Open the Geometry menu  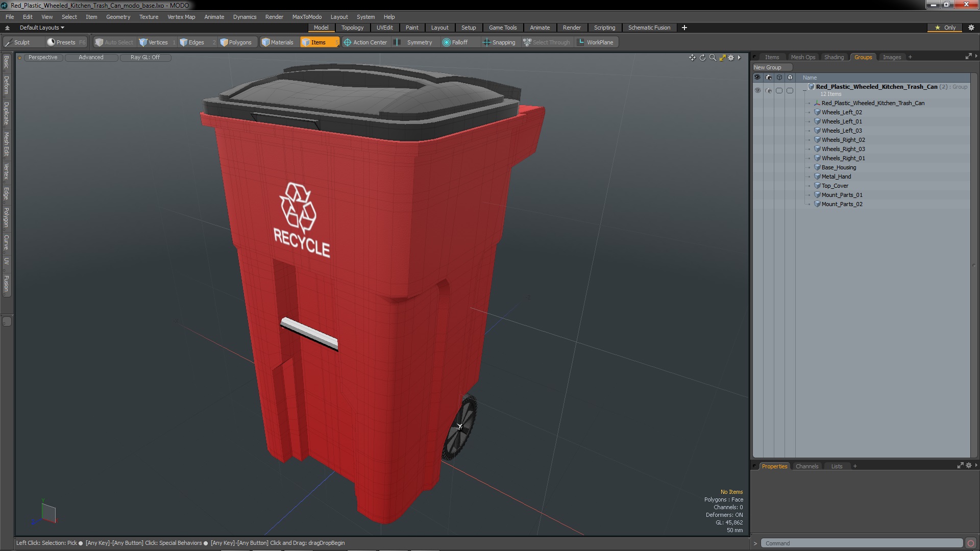coord(118,17)
